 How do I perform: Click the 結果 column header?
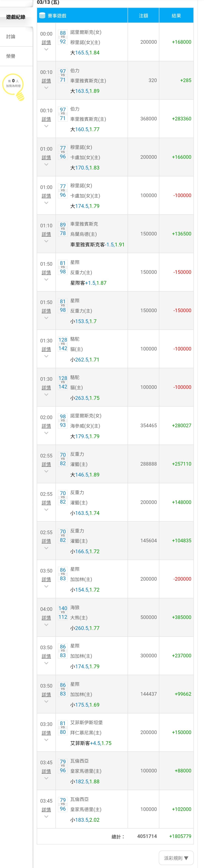pyautogui.click(x=176, y=15)
